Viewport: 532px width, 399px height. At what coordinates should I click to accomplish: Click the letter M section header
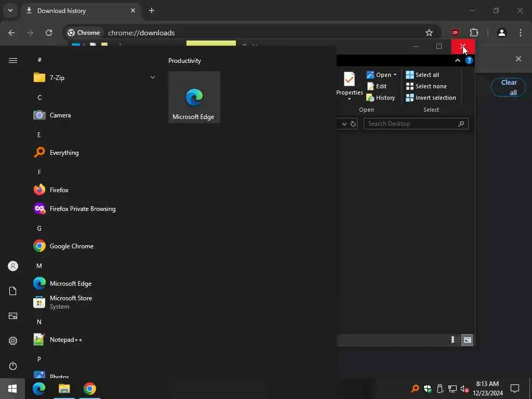coord(39,265)
